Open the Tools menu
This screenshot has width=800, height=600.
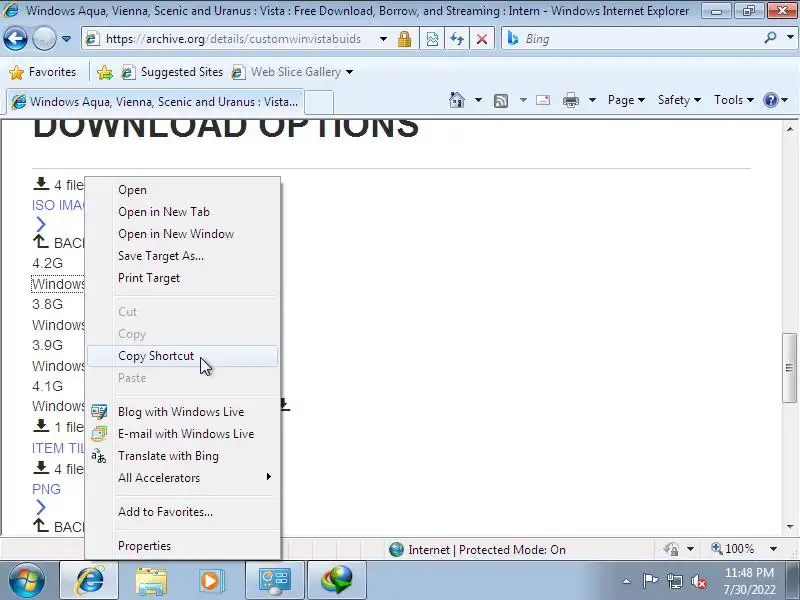coord(734,100)
